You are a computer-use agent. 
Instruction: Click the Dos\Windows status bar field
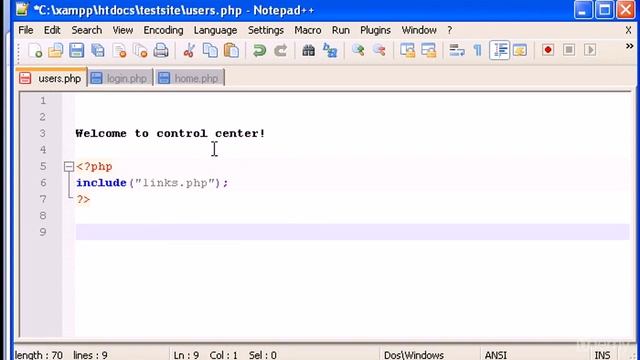click(x=413, y=355)
